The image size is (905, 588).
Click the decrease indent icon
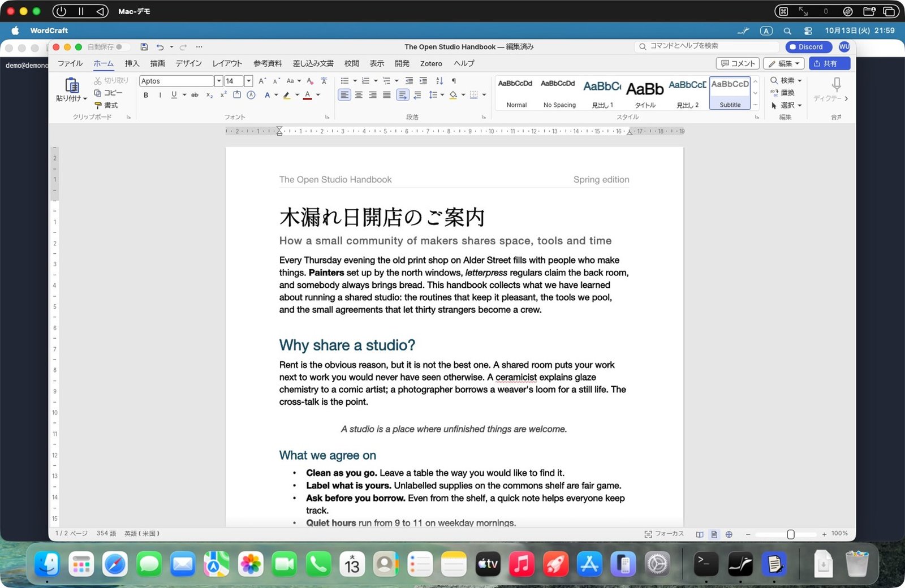(x=409, y=81)
